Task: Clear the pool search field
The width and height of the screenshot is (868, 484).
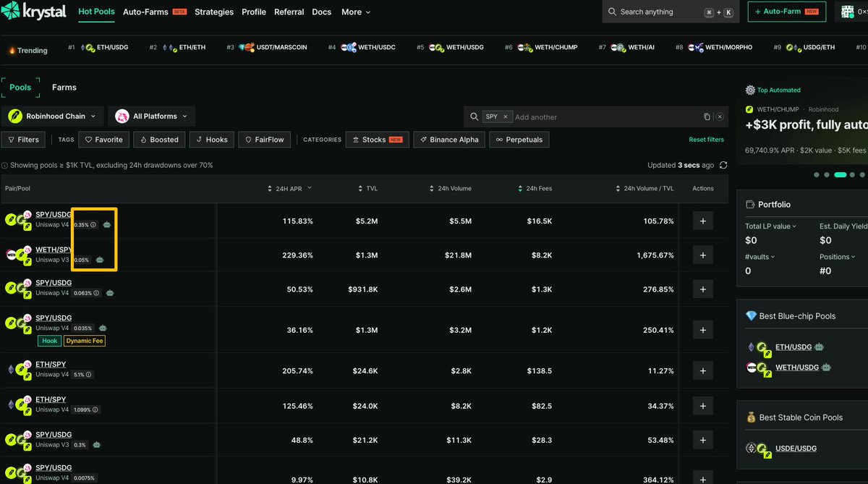Action: coord(720,116)
